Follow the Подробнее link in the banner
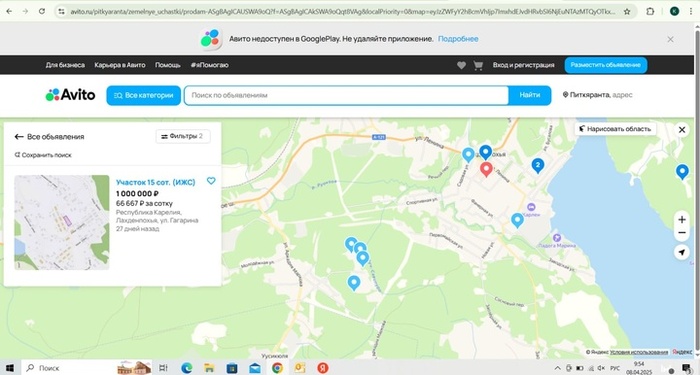 coord(458,39)
